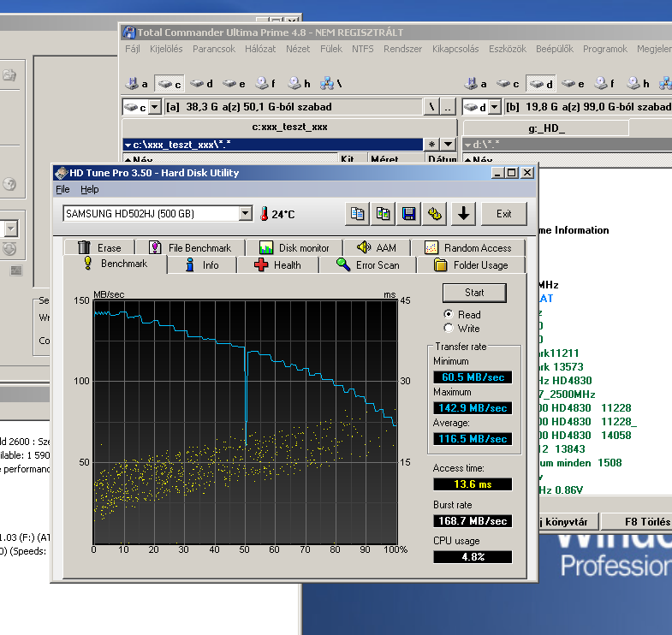Select drive f in Total Commander left drive bar
The height and width of the screenshot is (635, 672).
click(265, 84)
